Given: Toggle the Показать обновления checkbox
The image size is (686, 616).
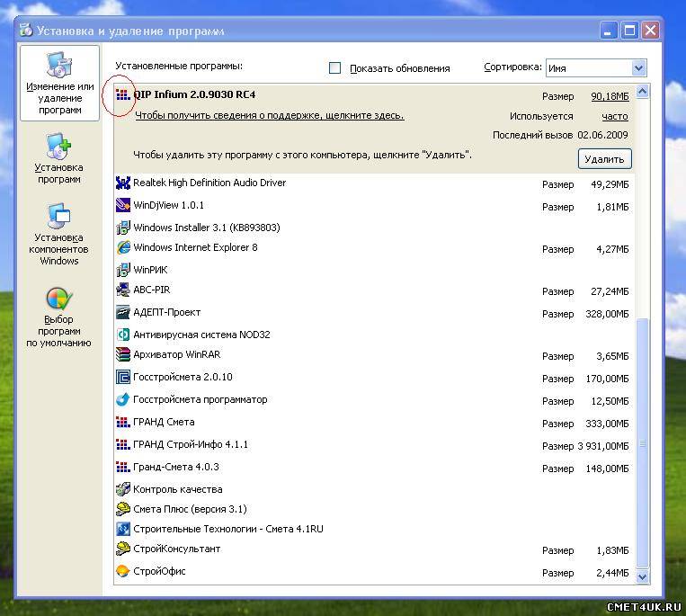Looking at the screenshot, I should click(335, 68).
